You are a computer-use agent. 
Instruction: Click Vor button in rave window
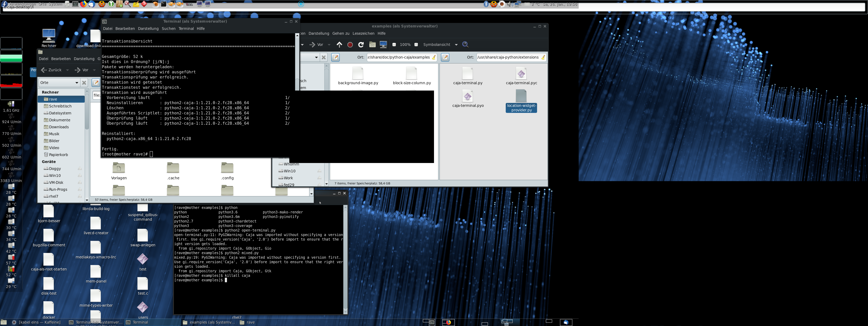(82, 70)
